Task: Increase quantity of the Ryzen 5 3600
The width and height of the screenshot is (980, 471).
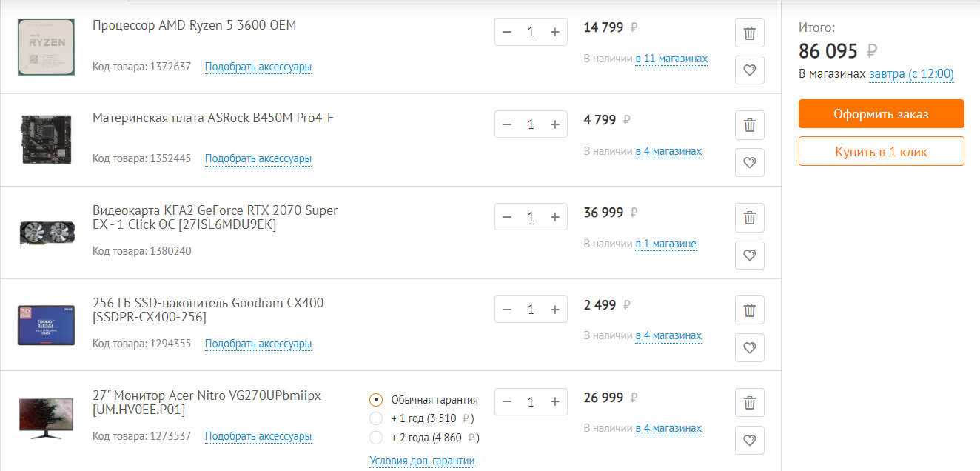Action: 555,32
